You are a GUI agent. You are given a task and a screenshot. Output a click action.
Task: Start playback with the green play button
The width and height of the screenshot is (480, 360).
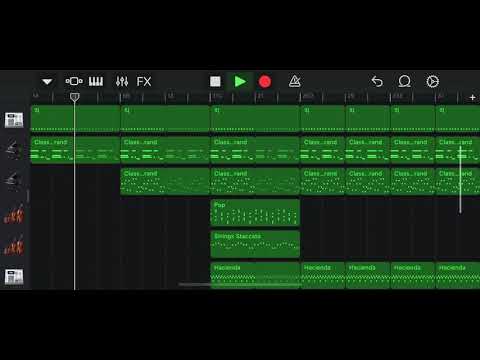[240, 82]
